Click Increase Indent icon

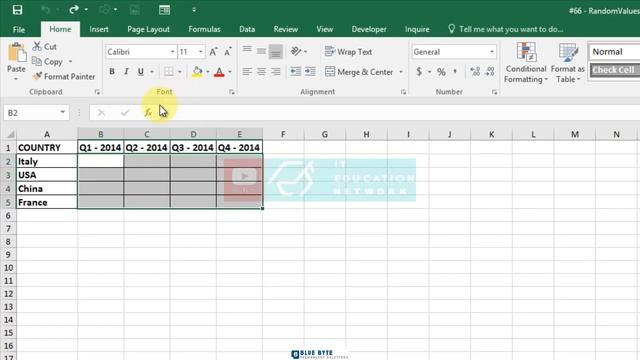click(310, 72)
